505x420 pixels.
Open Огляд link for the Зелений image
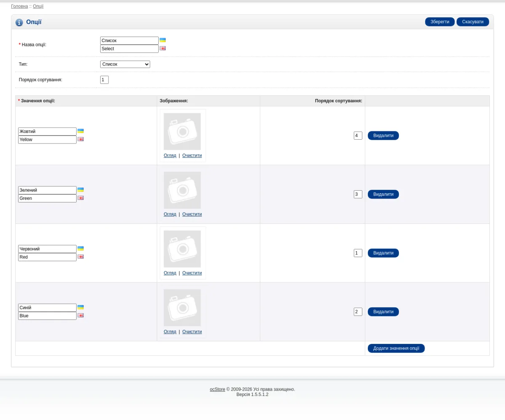pos(170,214)
